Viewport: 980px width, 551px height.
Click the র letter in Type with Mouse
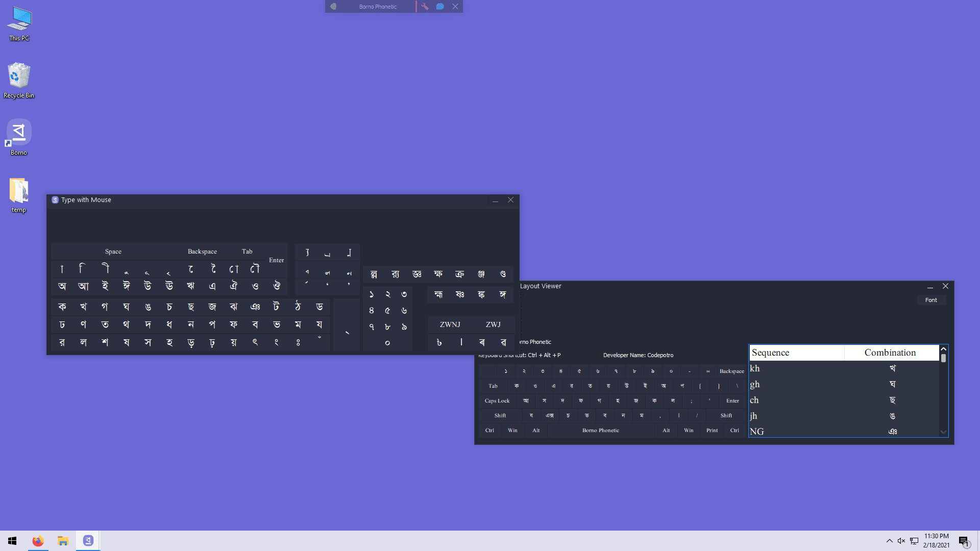(62, 342)
